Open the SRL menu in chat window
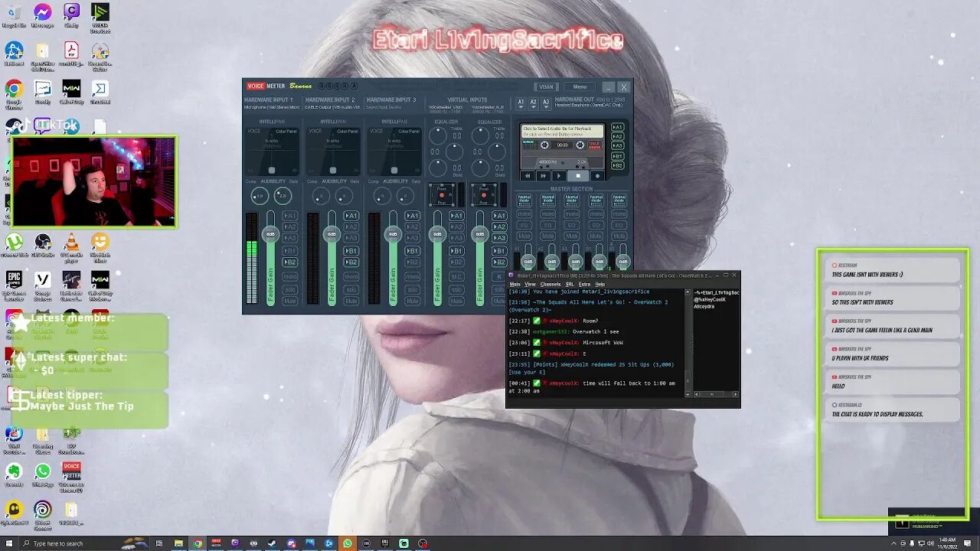Viewport: 980px width, 551px height. click(x=570, y=284)
